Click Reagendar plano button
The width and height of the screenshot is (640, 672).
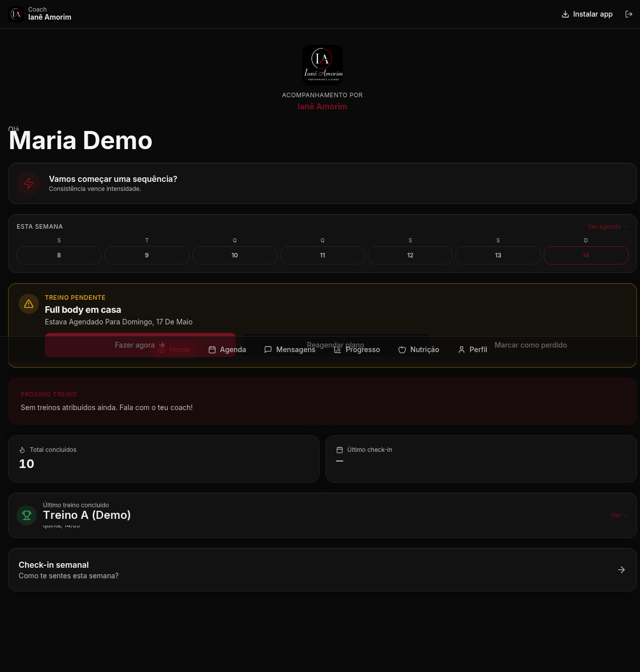(336, 345)
